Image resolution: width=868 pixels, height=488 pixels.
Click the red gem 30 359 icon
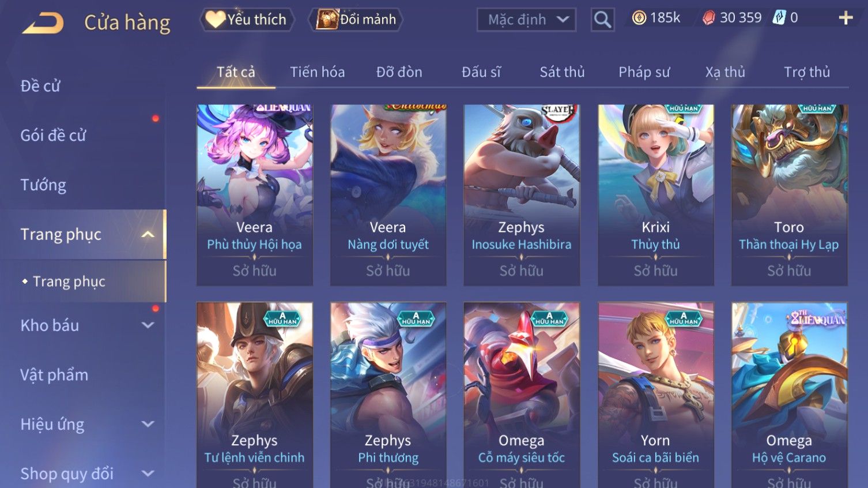coord(709,18)
